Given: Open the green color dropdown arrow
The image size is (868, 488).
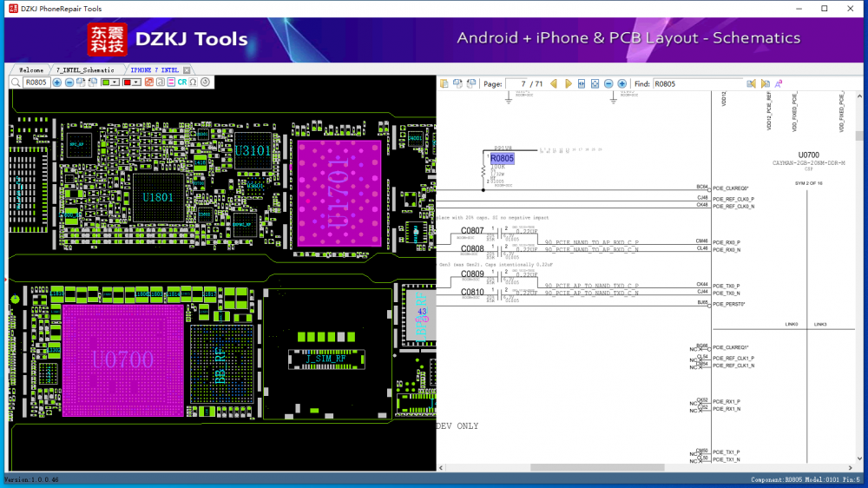Looking at the screenshot, I should [x=115, y=82].
